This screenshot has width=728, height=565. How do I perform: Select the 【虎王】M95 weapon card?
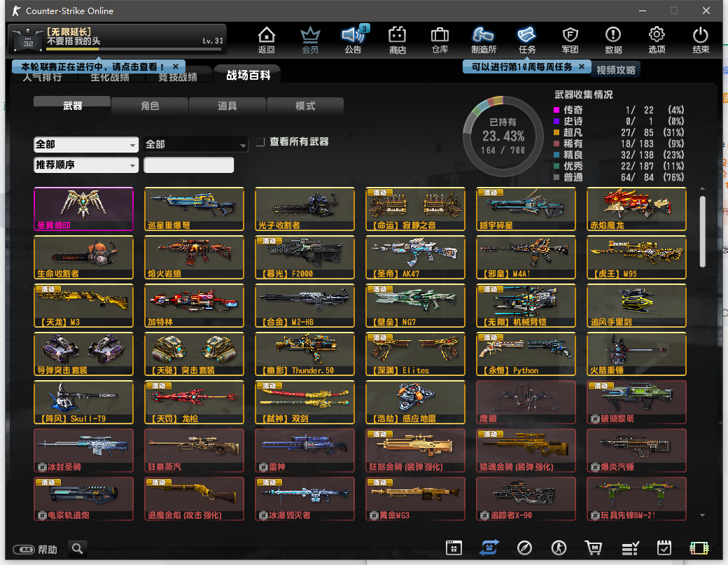(636, 257)
